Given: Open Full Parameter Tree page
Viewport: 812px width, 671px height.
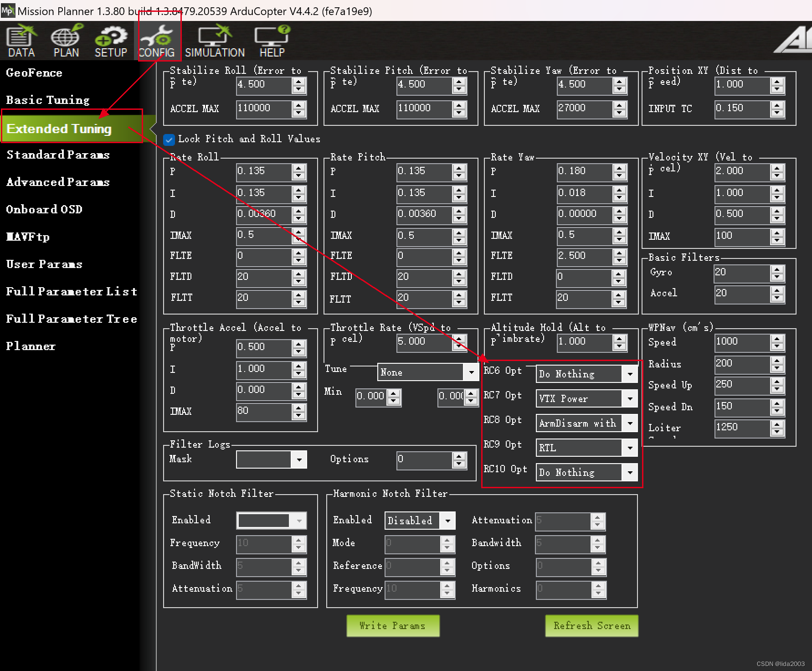Looking at the screenshot, I should pos(72,319).
